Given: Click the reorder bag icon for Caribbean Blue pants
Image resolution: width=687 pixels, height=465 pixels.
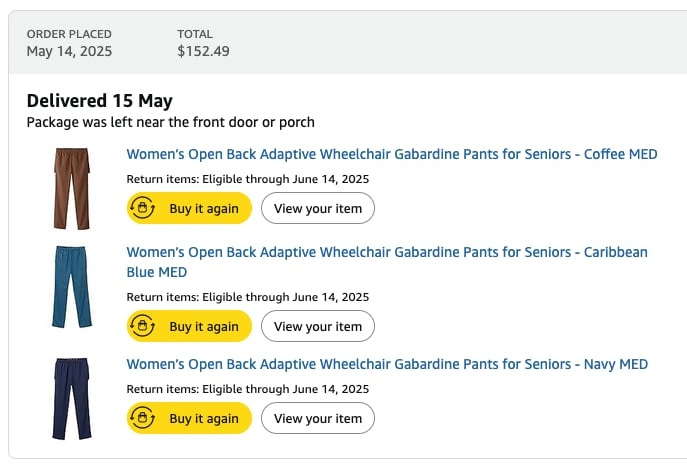Looking at the screenshot, I should click(x=142, y=326).
